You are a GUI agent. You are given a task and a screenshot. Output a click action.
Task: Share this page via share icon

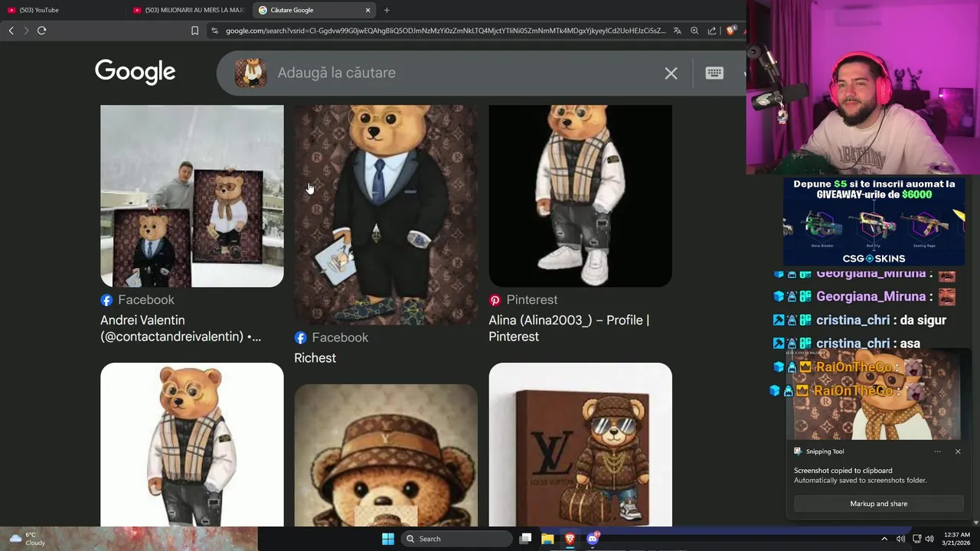tap(712, 31)
